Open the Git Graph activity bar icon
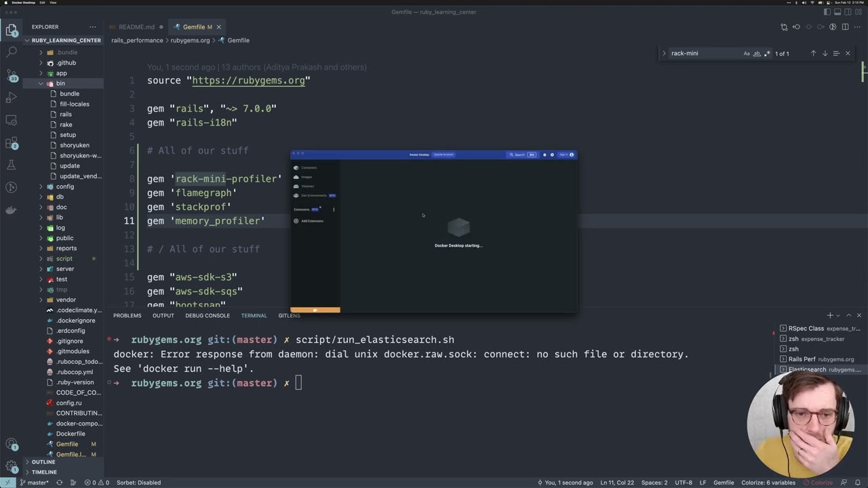This screenshot has width=868, height=488. (11, 188)
